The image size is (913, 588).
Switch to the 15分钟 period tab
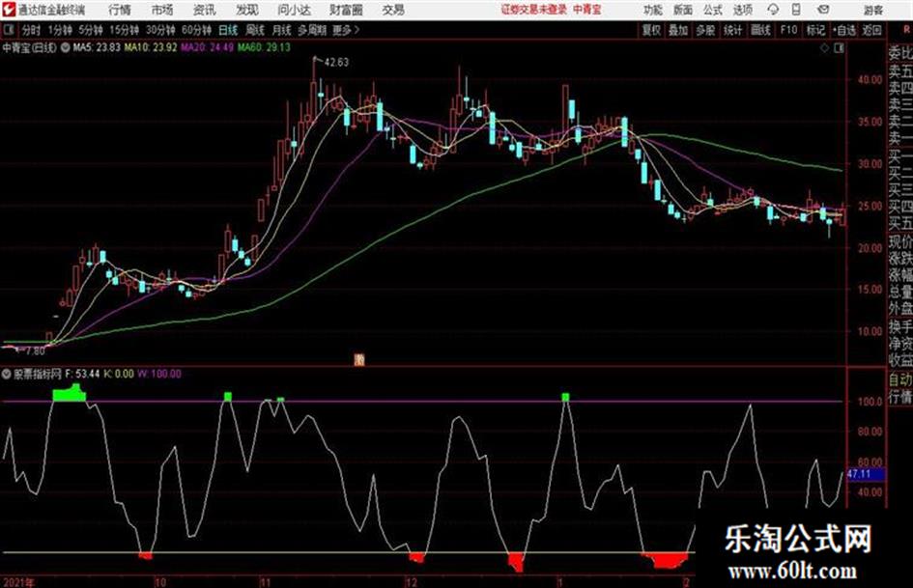point(125,30)
